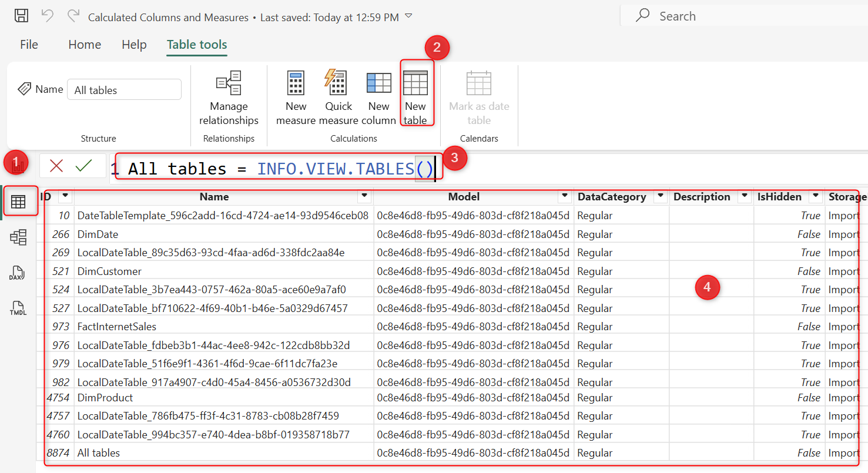Click the Save icon in title bar

tap(21, 16)
